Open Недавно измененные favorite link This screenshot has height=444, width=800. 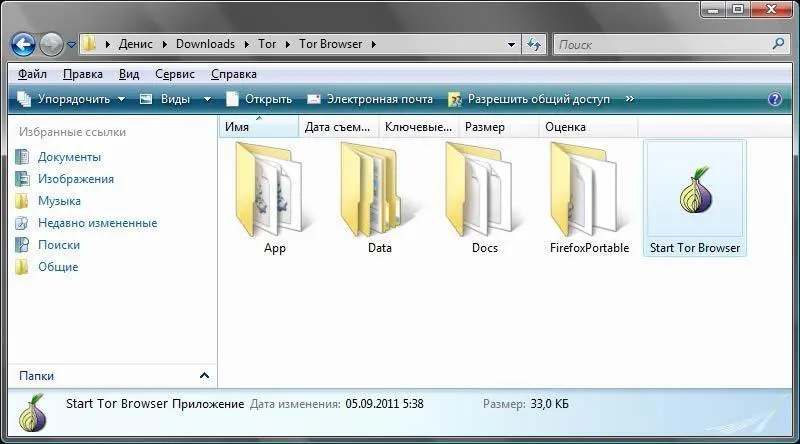[x=97, y=223]
